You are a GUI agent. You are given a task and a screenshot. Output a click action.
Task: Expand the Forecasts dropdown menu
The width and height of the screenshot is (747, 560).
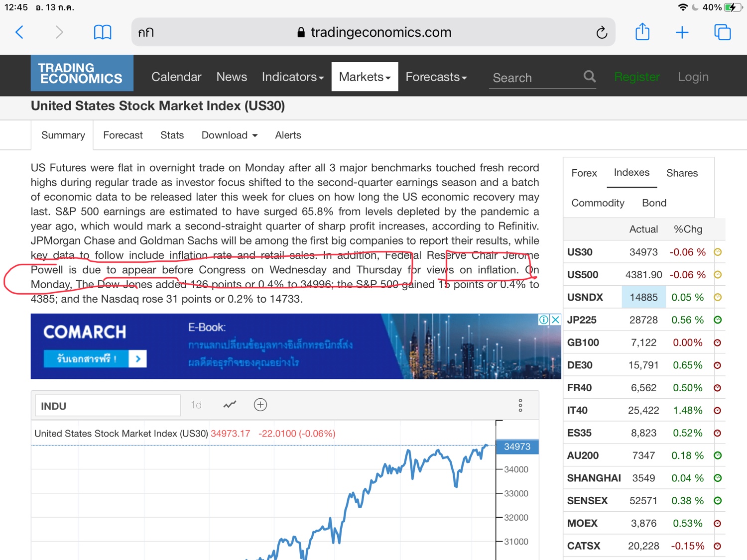[x=436, y=77]
